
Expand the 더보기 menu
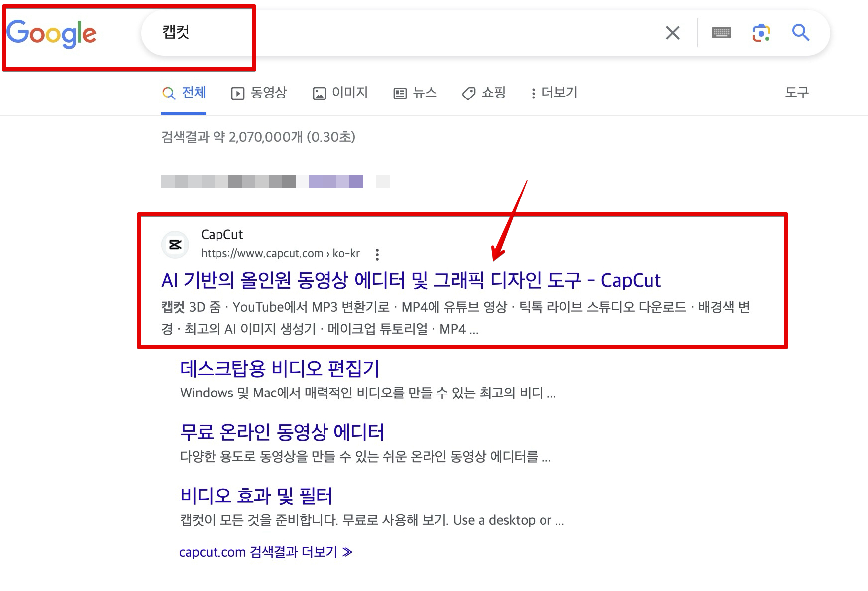[554, 93]
